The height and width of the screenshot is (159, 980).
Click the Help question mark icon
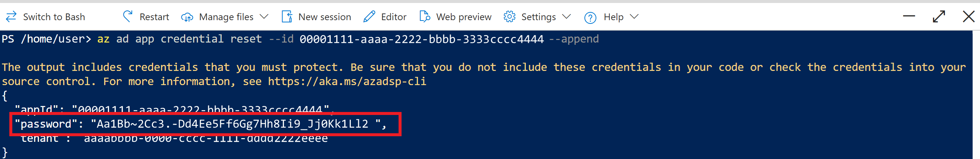tap(590, 18)
